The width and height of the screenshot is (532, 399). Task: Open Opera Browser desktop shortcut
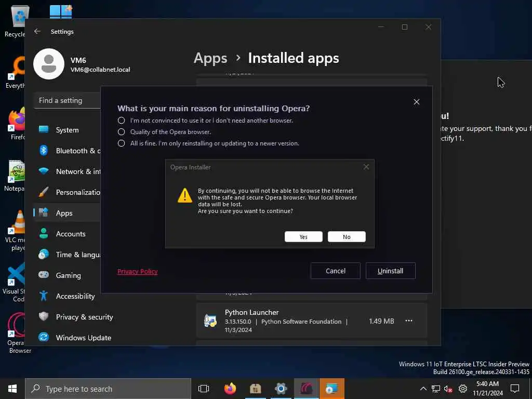(17, 333)
